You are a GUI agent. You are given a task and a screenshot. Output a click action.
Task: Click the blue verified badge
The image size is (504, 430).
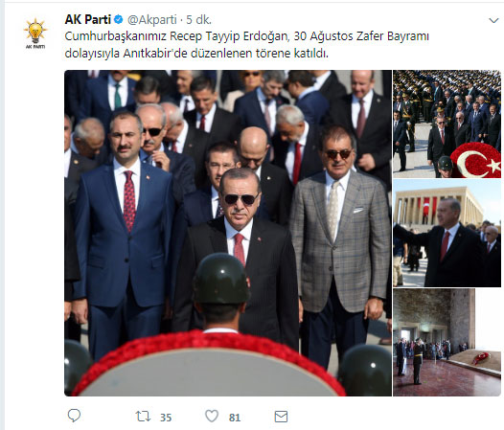[119, 19]
